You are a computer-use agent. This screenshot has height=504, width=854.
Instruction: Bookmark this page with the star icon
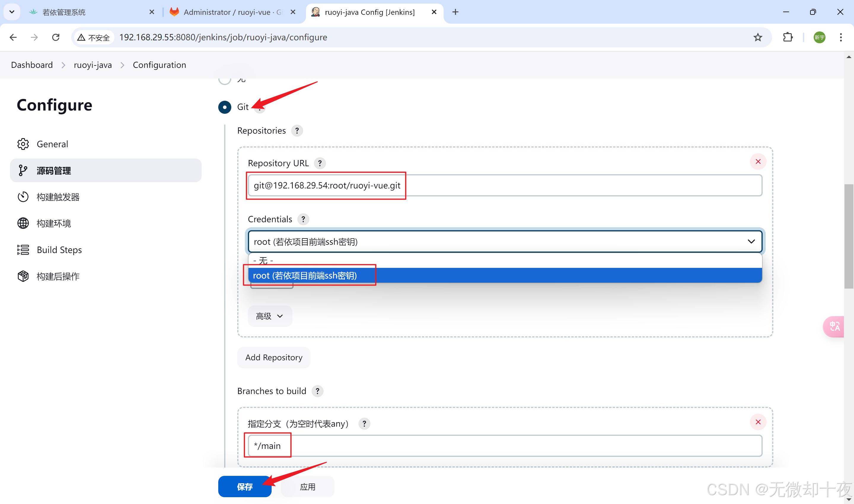[758, 37]
